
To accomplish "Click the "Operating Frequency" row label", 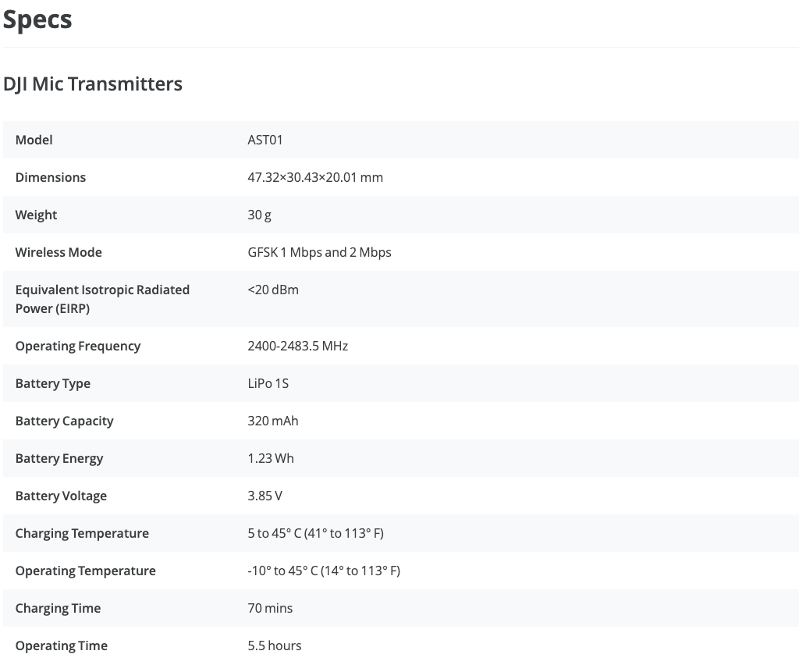I will [78, 347].
